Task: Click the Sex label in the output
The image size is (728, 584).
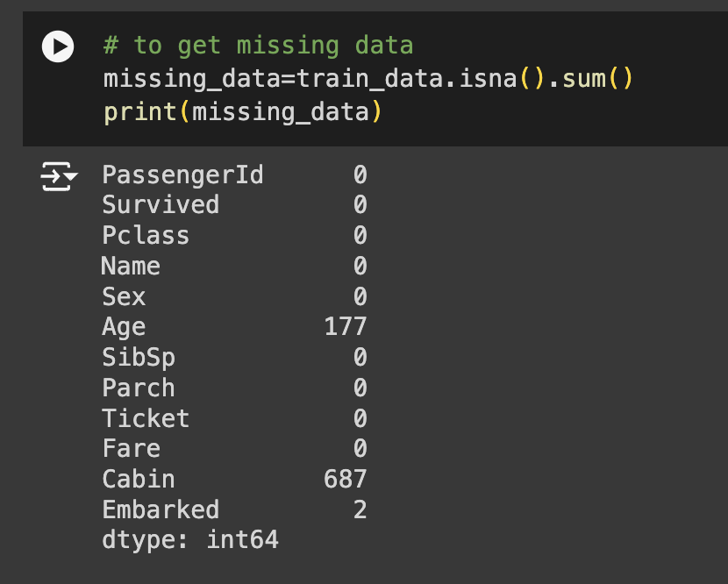Action: (x=124, y=296)
